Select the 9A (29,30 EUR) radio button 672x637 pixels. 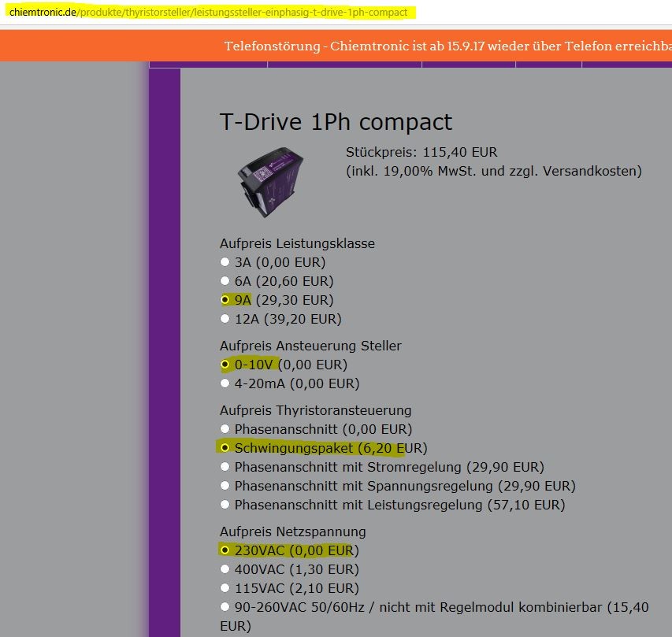[x=225, y=299]
